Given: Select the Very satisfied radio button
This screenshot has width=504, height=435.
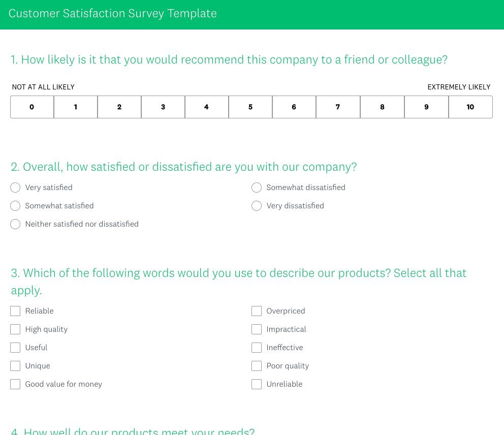Looking at the screenshot, I should pyautogui.click(x=15, y=188).
